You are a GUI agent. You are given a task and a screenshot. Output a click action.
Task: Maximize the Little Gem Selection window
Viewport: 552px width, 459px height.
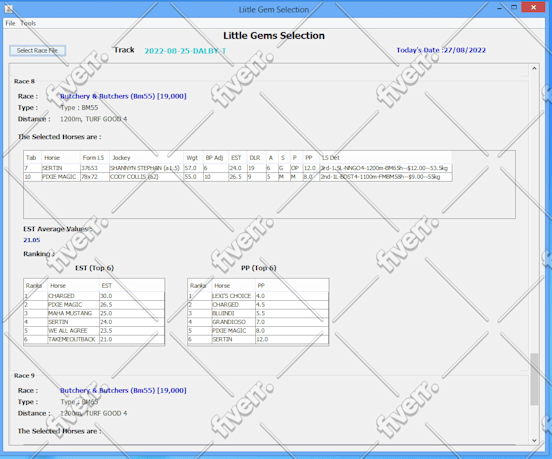tap(514, 7)
